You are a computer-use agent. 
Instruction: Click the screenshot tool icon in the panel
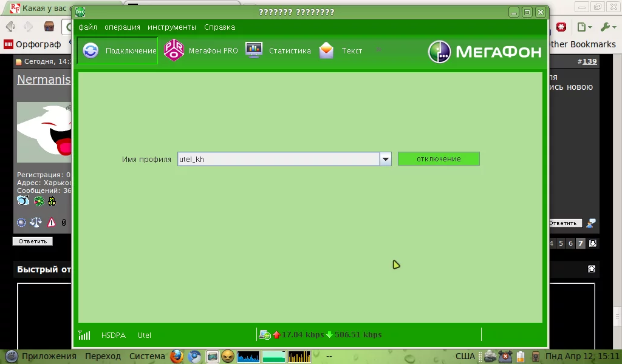coord(212,357)
